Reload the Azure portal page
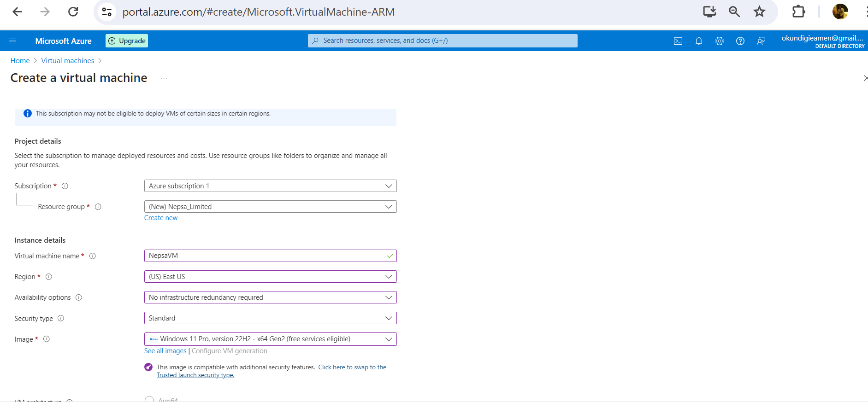This screenshot has height=402, width=868. pyautogui.click(x=73, y=12)
